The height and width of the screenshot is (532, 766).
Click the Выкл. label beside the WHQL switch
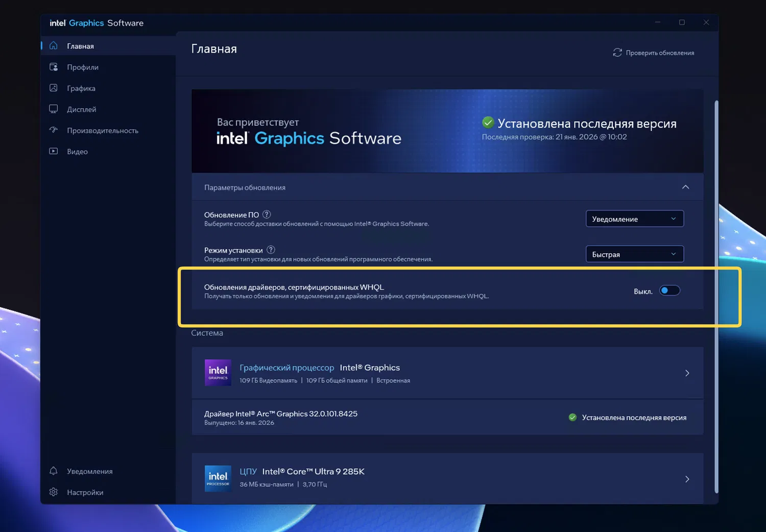643,291
